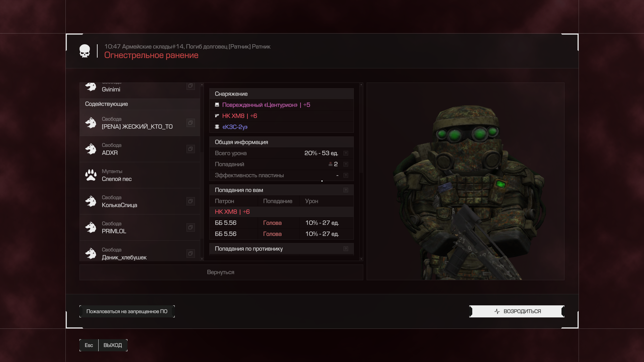
Task: Click the Попадания по вам header
Action: [x=281, y=190]
